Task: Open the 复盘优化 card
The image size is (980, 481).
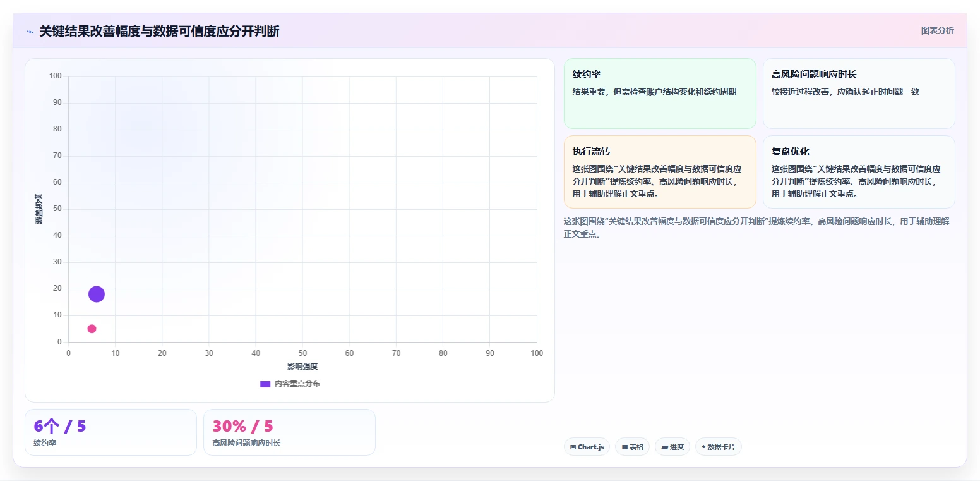Action: click(x=859, y=172)
